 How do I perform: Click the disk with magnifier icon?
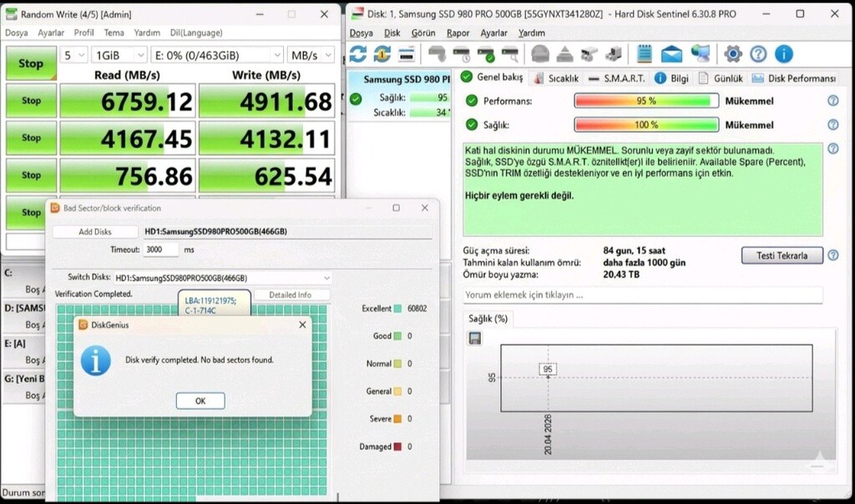(510, 54)
